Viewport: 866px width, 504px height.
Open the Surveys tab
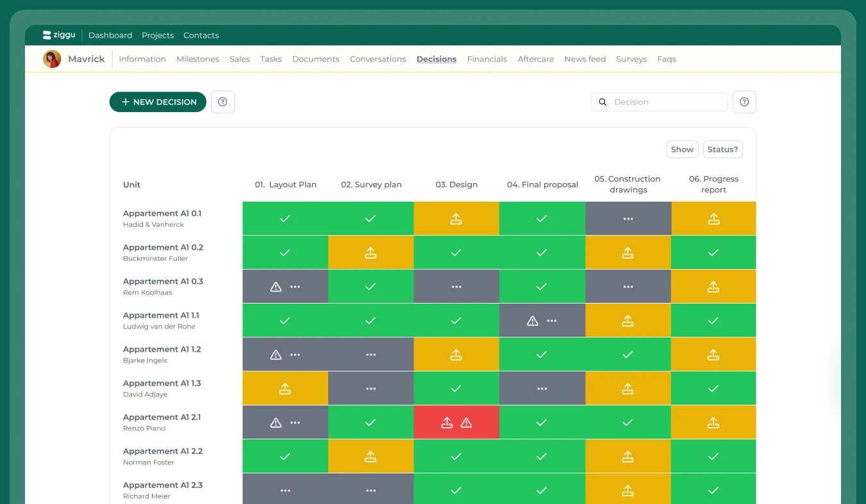[631, 59]
